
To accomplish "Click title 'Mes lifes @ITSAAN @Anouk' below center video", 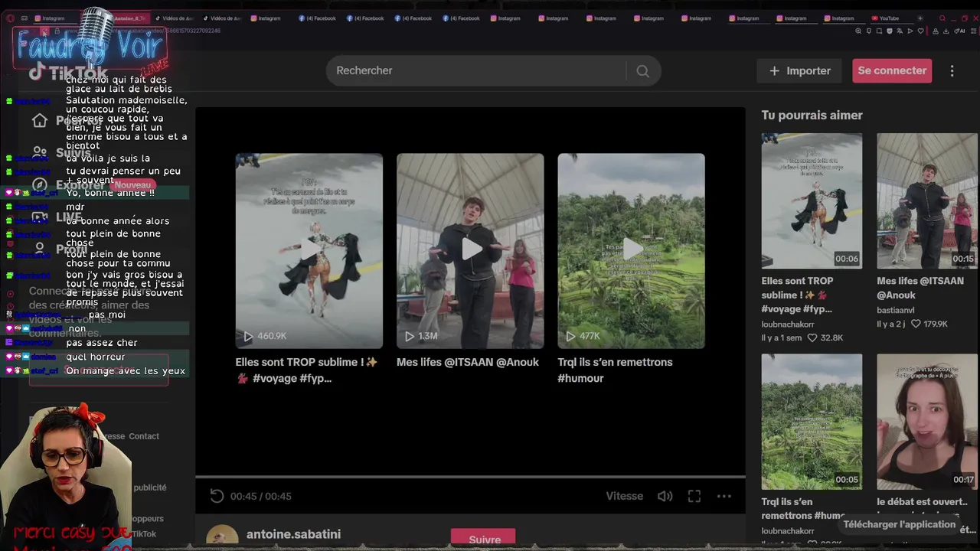I will pyautogui.click(x=468, y=362).
